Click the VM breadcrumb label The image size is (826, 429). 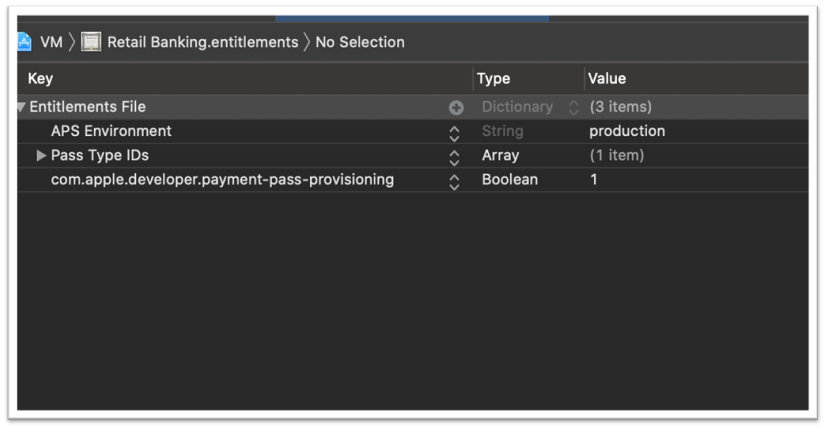tap(51, 42)
